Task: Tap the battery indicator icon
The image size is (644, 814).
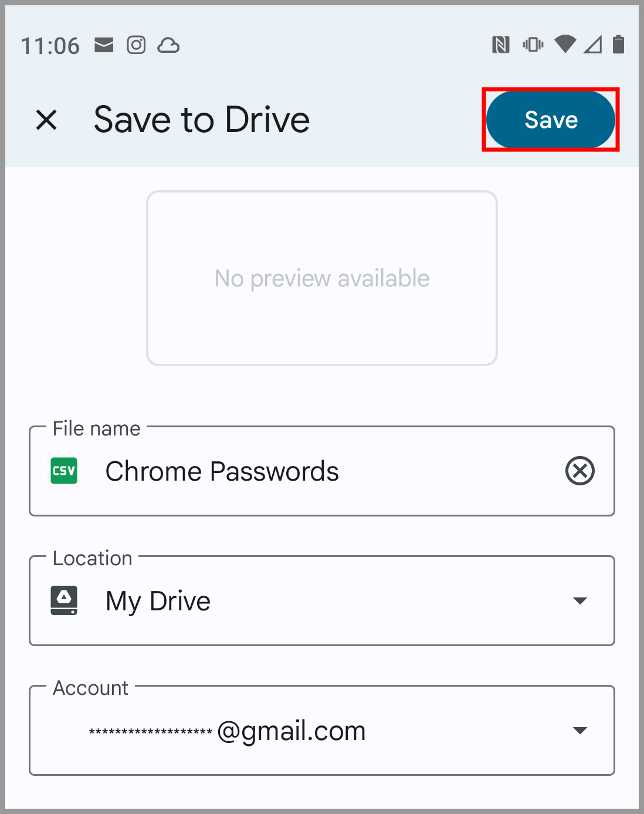Action: click(x=617, y=44)
